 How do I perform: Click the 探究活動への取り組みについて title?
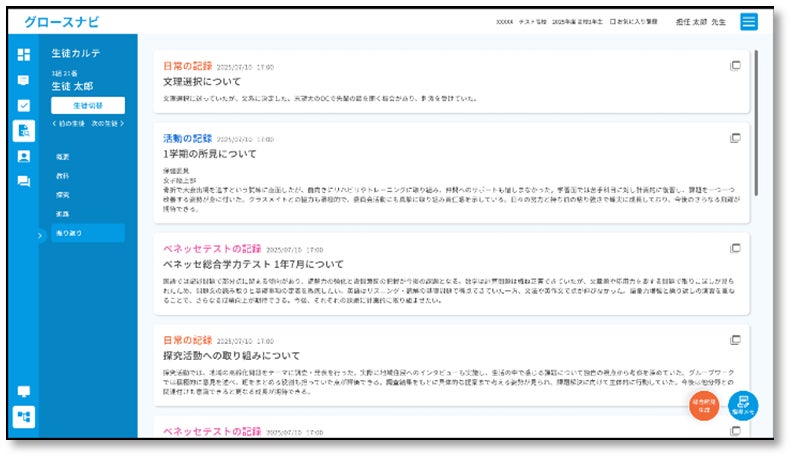coord(232,356)
